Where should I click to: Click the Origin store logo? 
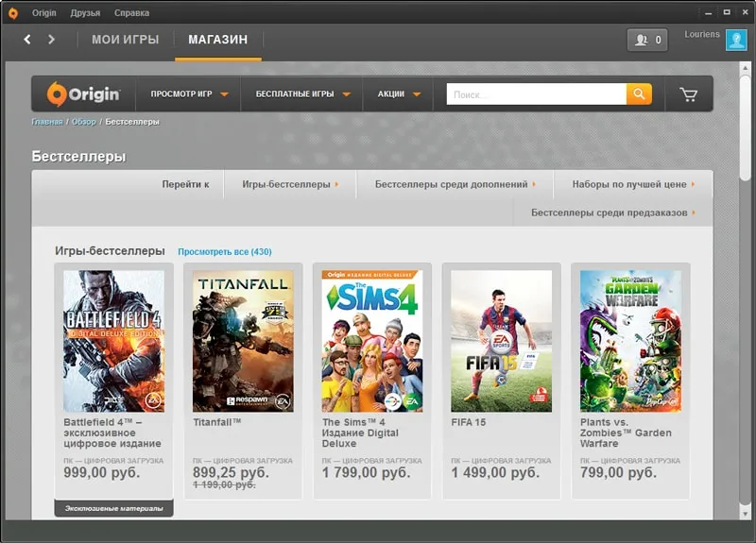[83, 93]
